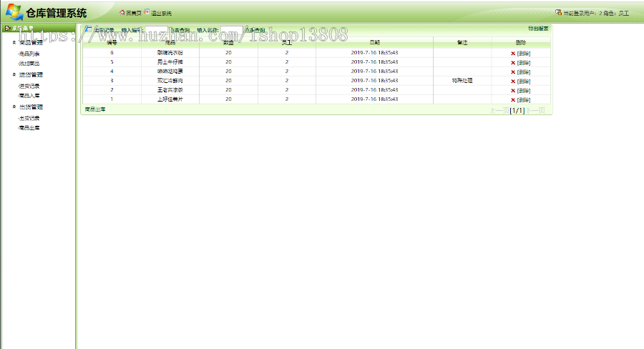Click red X icon in row 5

[513, 63]
